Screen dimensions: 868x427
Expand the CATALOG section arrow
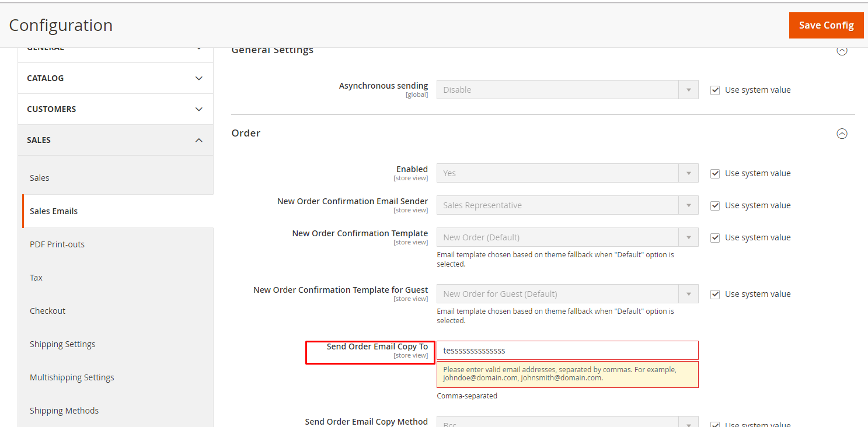(x=198, y=78)
